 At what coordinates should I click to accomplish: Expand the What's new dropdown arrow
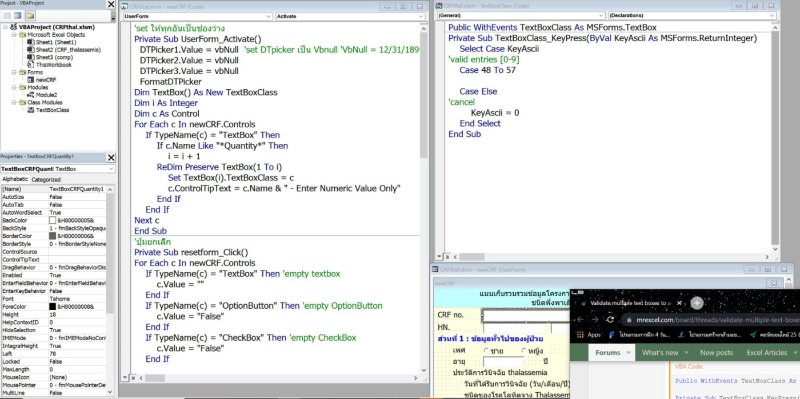coord(687,353)
